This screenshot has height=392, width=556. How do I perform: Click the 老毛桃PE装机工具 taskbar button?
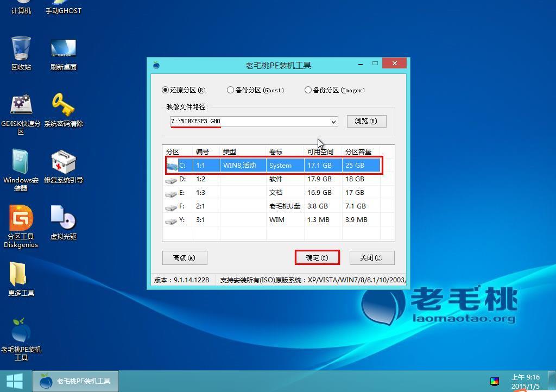pyautogui.click(x=75, y=381)
